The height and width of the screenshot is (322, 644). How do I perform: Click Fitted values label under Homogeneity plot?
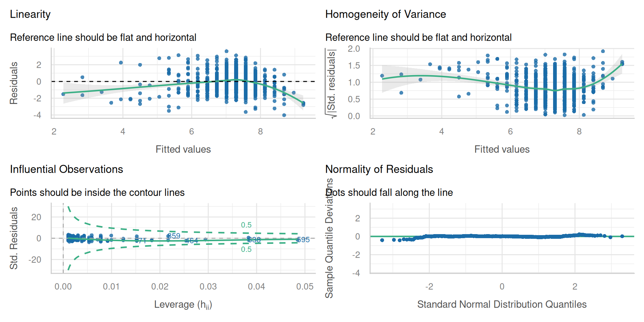tap(502, 150)
